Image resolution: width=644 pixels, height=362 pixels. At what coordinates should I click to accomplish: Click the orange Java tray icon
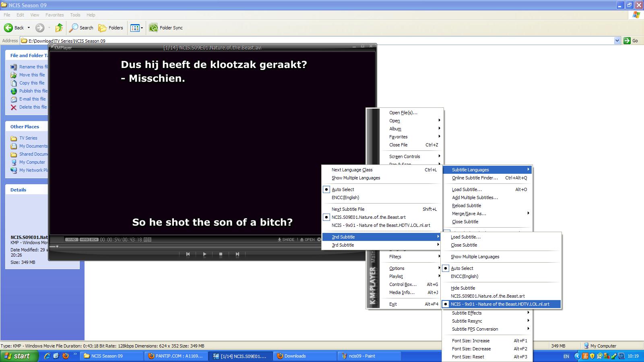click(585, 356)
